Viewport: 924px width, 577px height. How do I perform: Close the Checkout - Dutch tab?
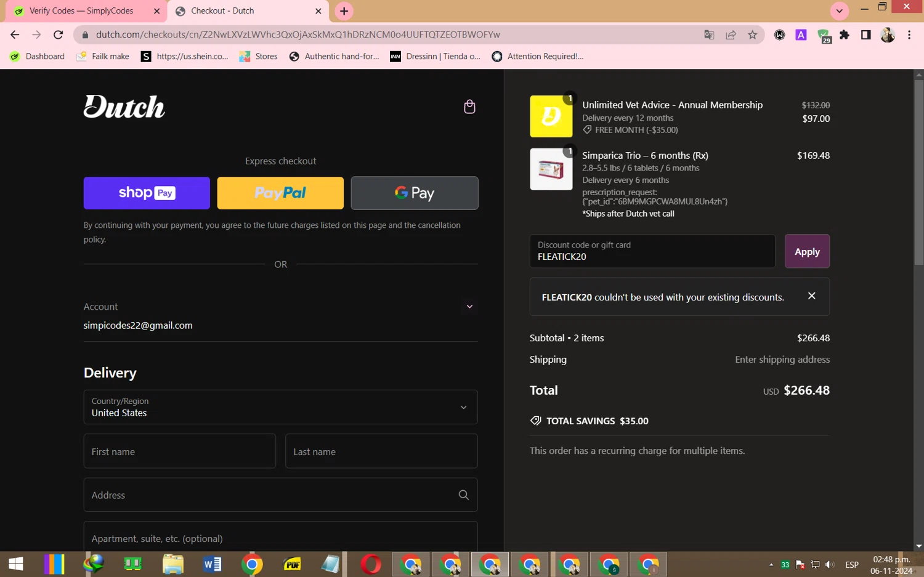[x=318, y=11]
